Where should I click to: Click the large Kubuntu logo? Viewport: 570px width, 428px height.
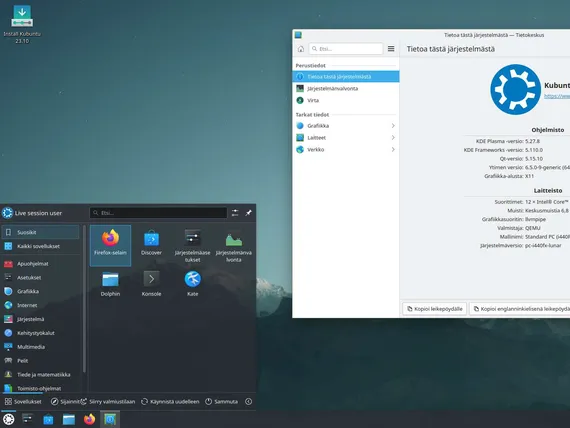click(515, 89)
